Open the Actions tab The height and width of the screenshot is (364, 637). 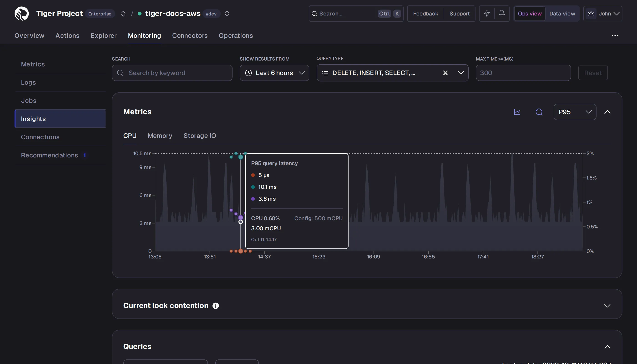[67, 35]
